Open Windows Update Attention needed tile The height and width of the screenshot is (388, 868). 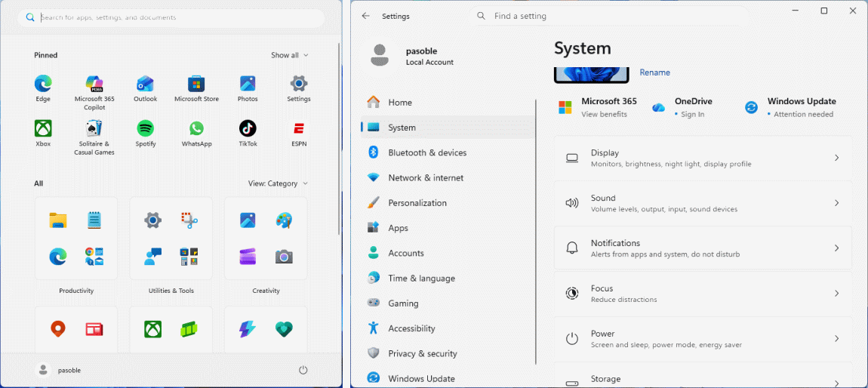click(790, 107)
